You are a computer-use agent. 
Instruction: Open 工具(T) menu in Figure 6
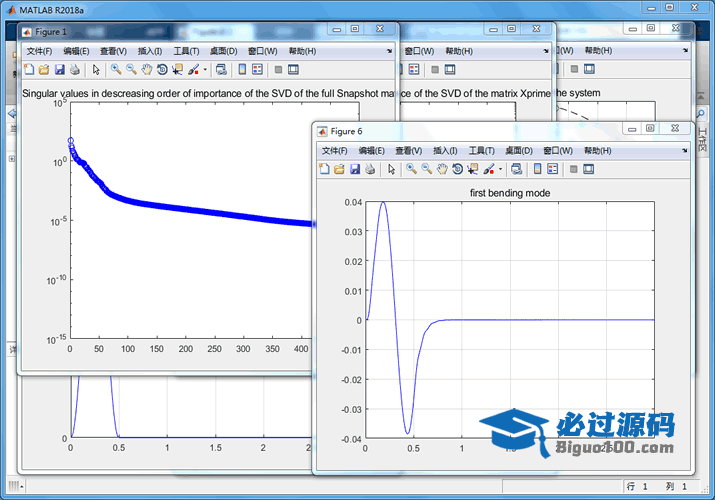click(482, 150)
